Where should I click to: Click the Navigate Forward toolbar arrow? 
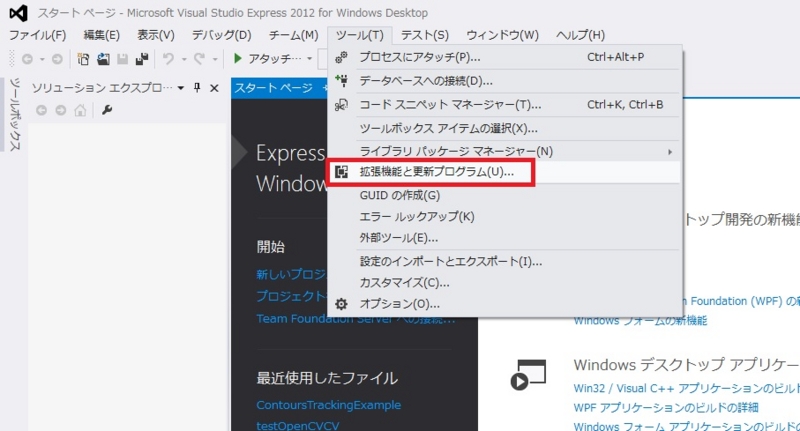57,59
